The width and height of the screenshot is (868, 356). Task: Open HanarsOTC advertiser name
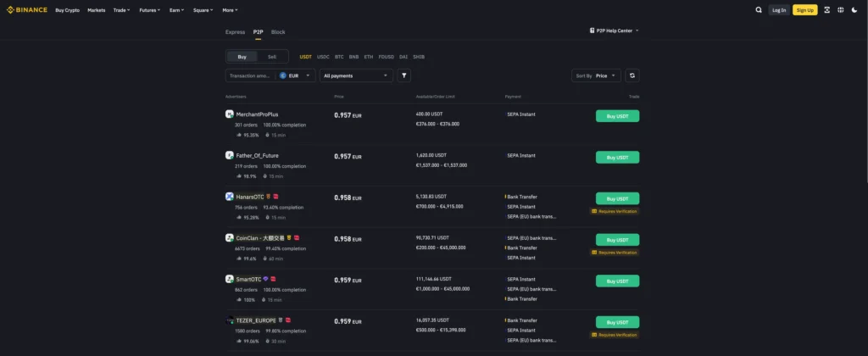[250, 197]
